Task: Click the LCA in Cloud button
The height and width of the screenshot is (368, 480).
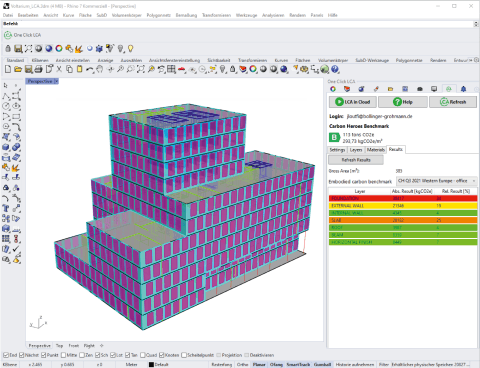Action: [x=353, y=102]
